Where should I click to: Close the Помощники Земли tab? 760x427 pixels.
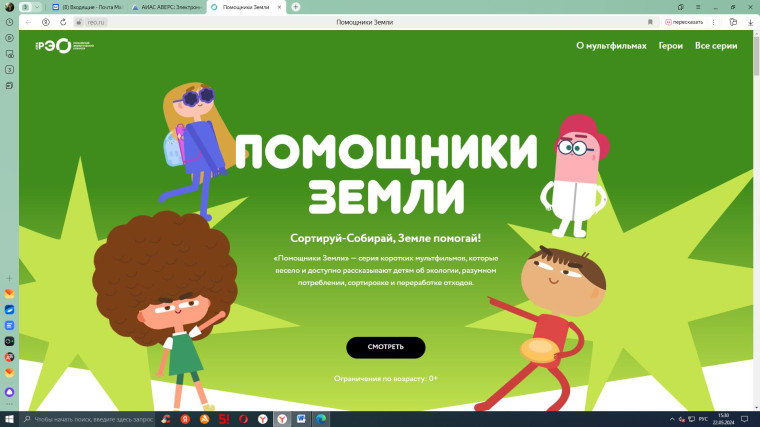[x=279, y=7]
